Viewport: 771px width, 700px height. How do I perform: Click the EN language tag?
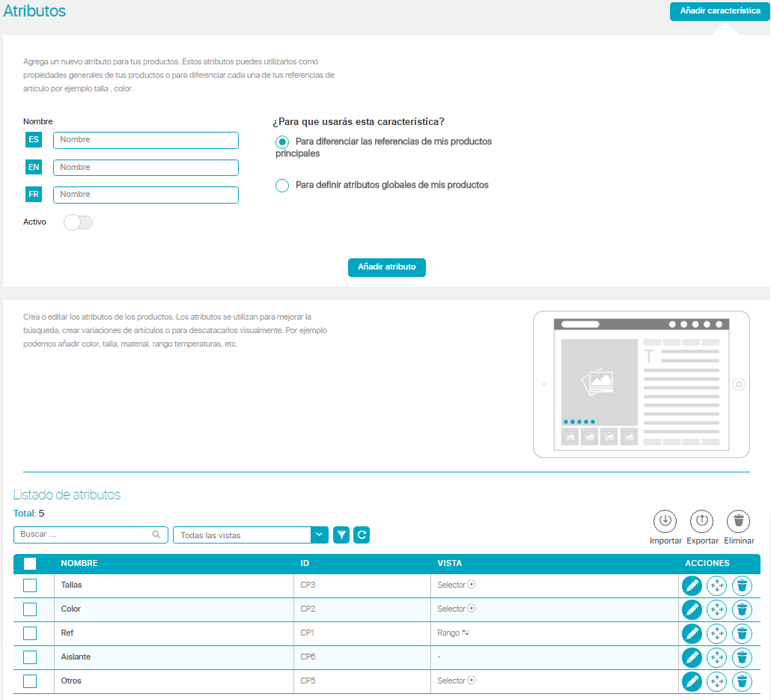34,167
